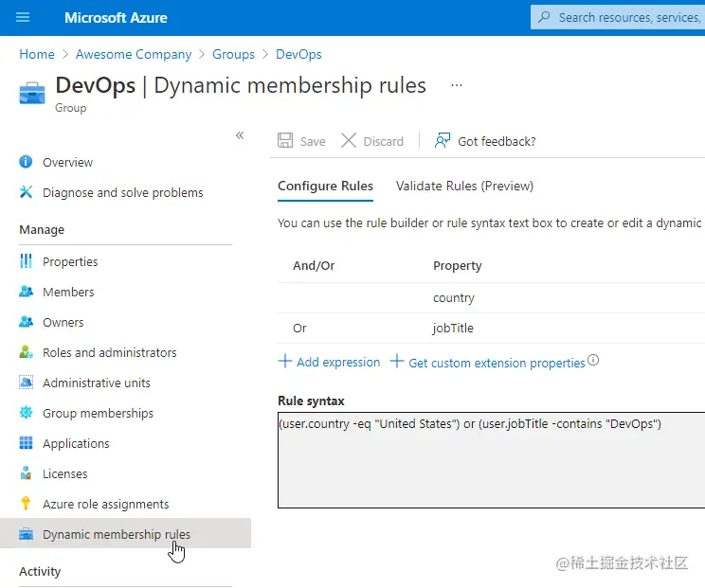
Task: Click the 'jobTitle' property cell
Action: [x=453, y=328]
